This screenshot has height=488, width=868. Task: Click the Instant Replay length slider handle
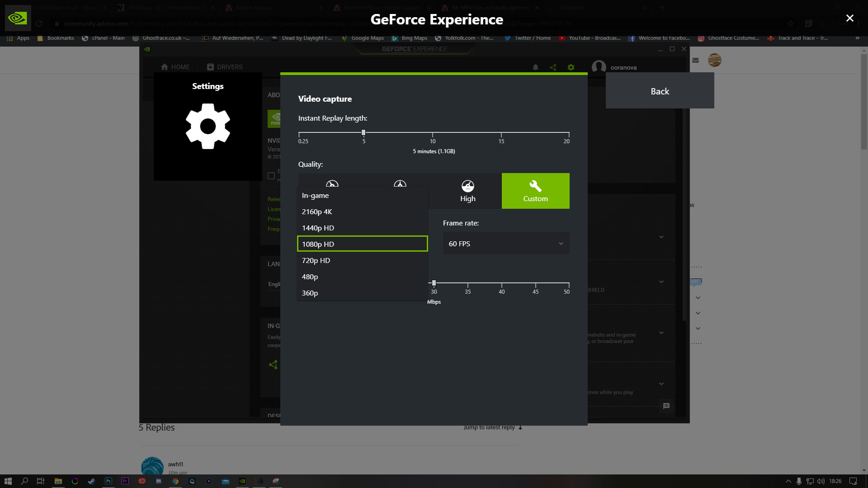pos(363,133)
